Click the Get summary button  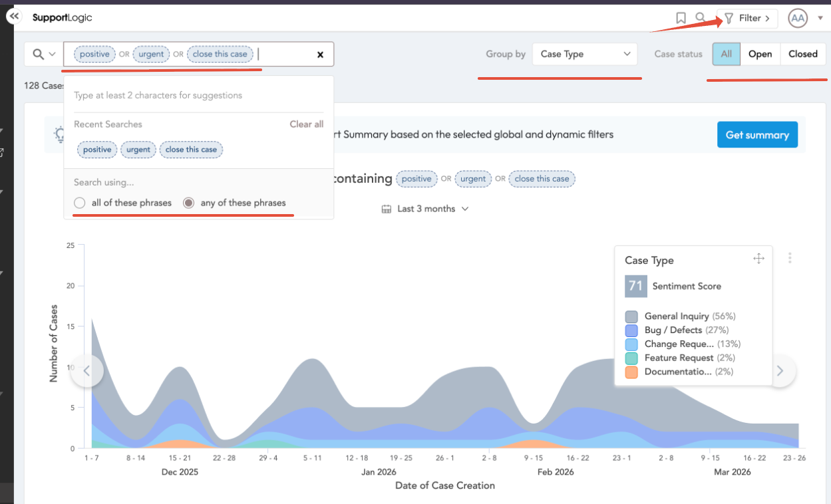click(x=757, y=134)
